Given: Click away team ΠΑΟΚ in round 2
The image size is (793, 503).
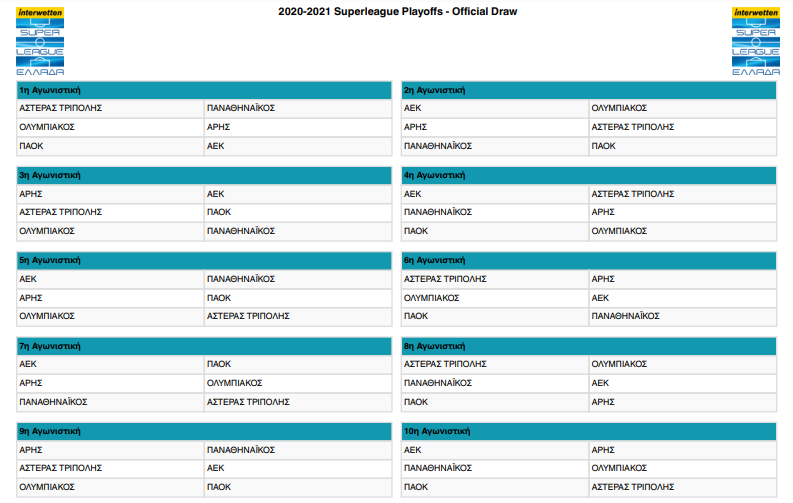Looking at the screenshot, I should [603, 146].
